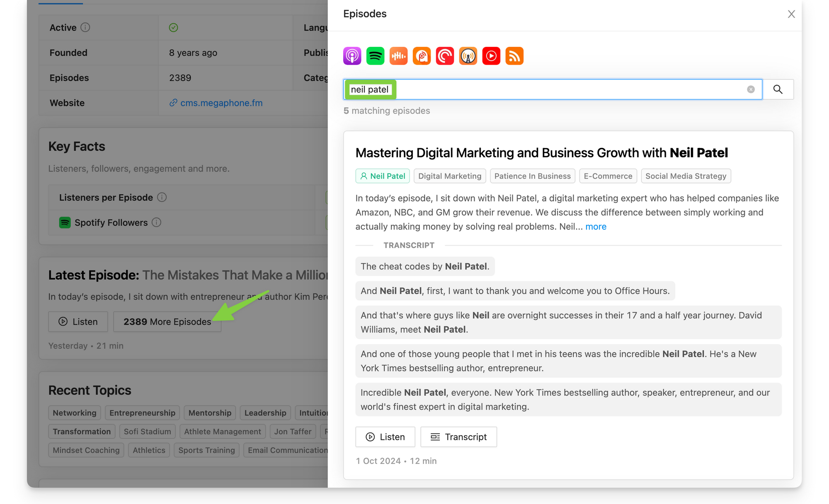
Task: Play the Neil Patel episode via Listen
Action: (x=385, y=437)
